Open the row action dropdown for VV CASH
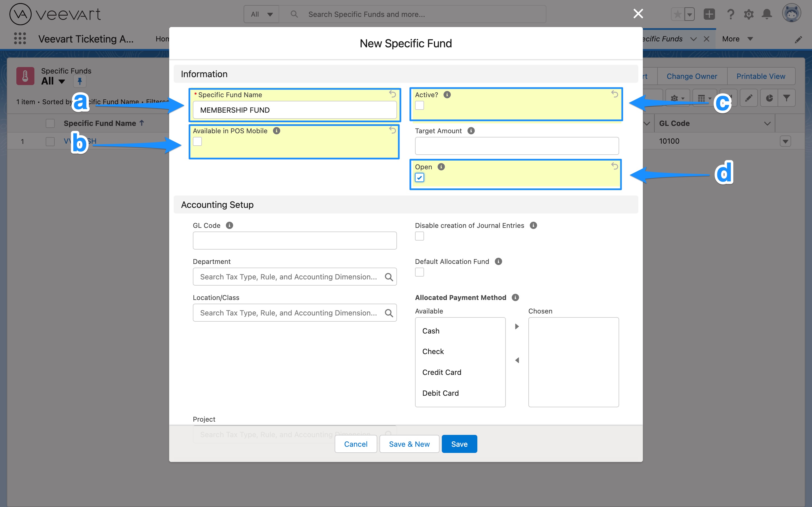The width and height of the screenshot is (812, 507). click(785, 141)
